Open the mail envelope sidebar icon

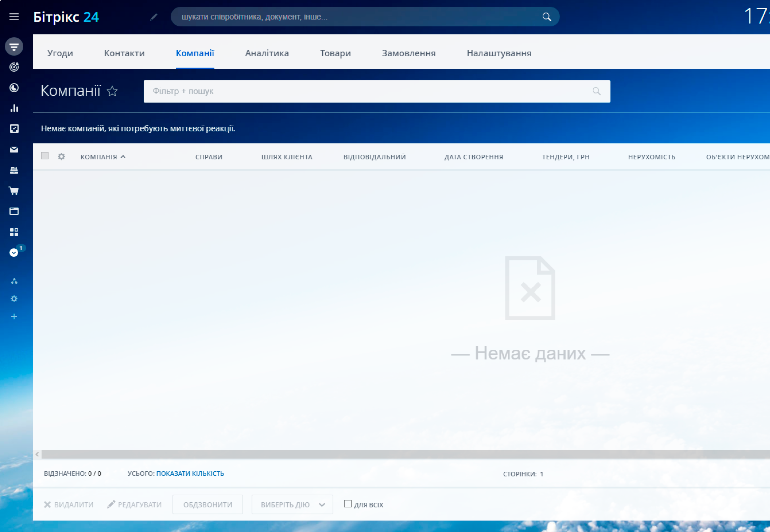(14, 150)
